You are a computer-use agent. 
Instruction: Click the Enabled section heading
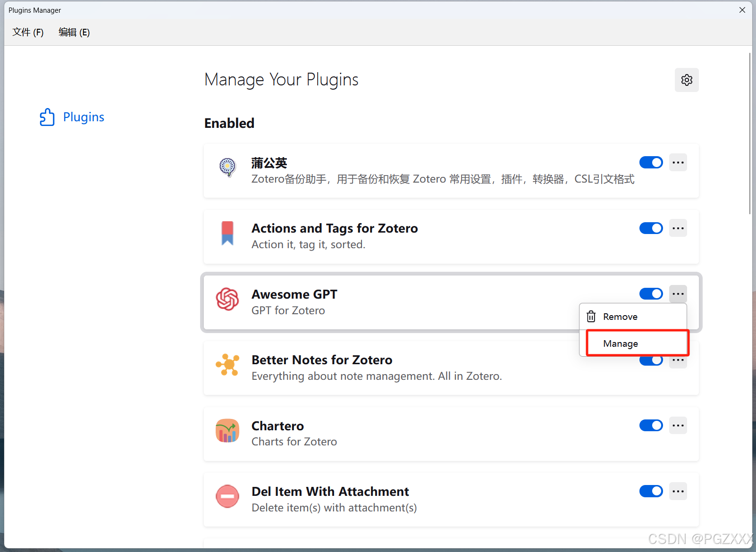229,123
